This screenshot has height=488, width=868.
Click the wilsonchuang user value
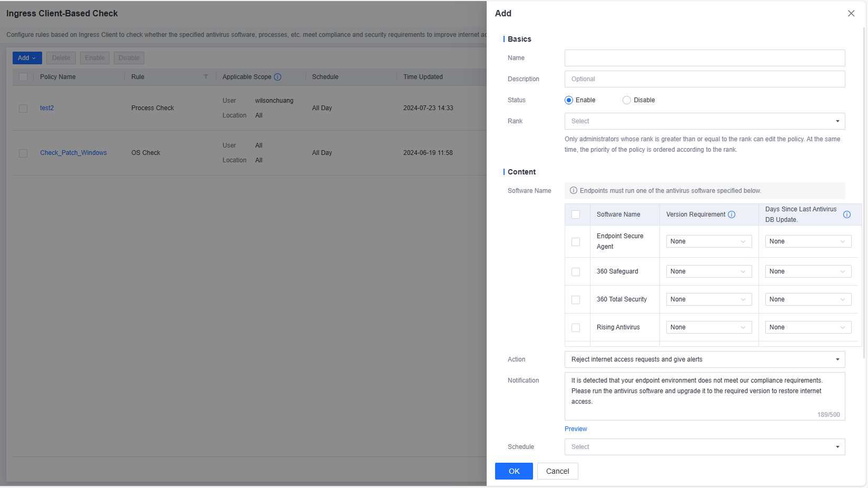pyautogui.click(x=274, y=101)
